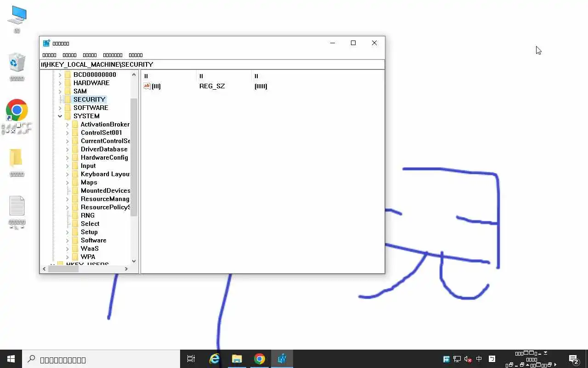Viewport: 588px width, 368px height.
Task: Select the Software subkey label under SYSTEM
Action: 94,240
